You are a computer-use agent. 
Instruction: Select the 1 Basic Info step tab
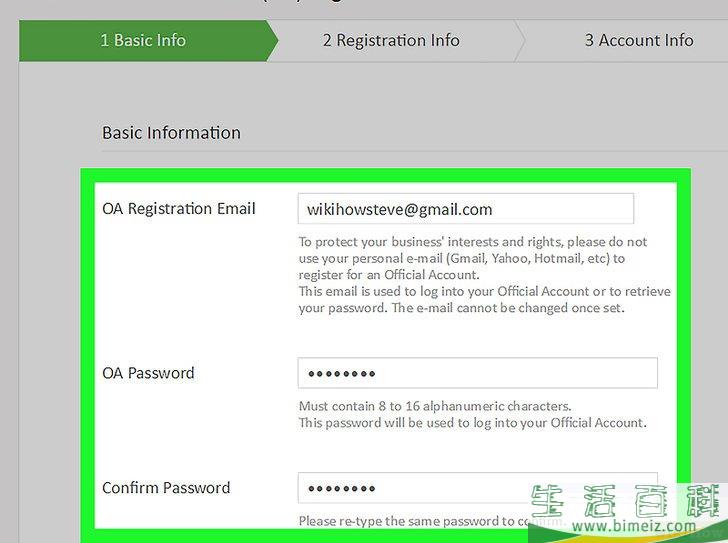[143, 41]
